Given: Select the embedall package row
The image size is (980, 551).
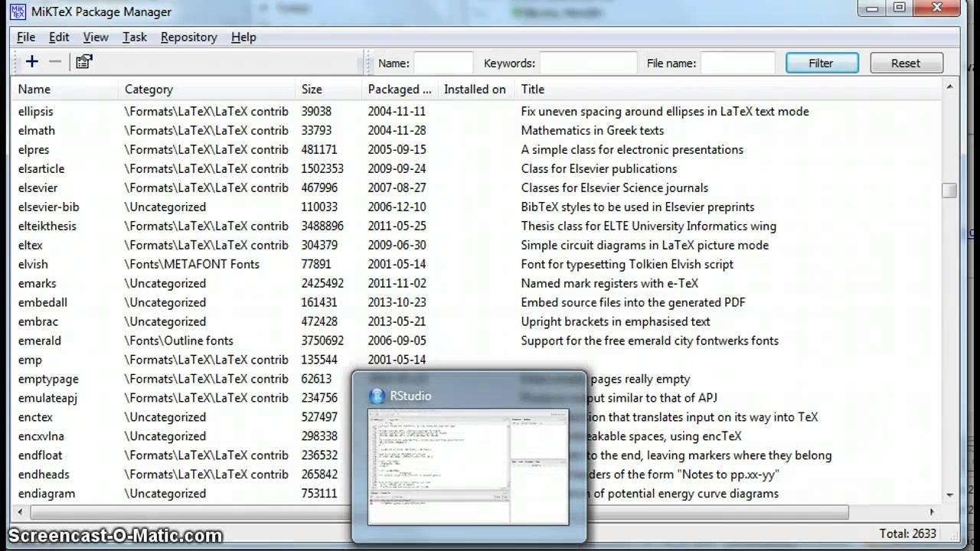Looking at the screenshot, I should click(476, 302).
